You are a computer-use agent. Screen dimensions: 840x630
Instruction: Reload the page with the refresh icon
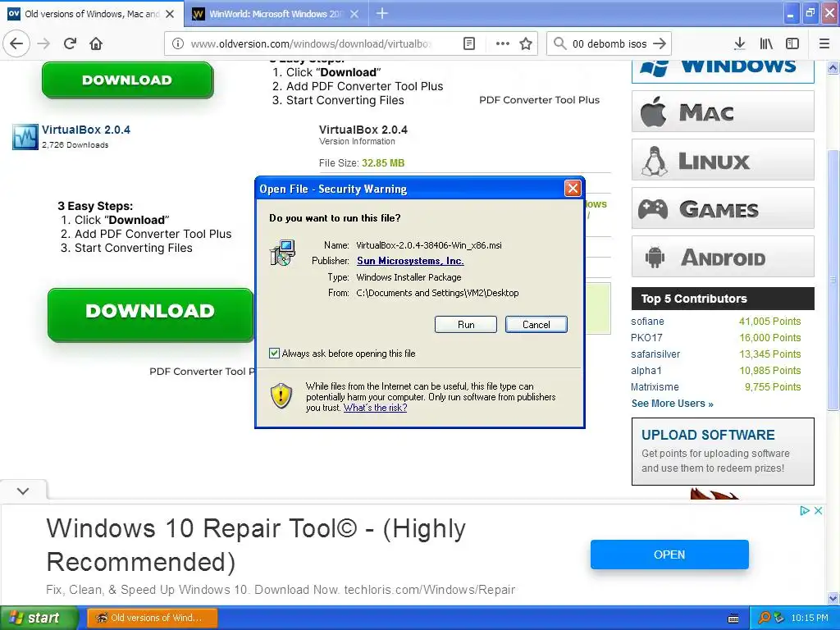[x=70, y=43]
